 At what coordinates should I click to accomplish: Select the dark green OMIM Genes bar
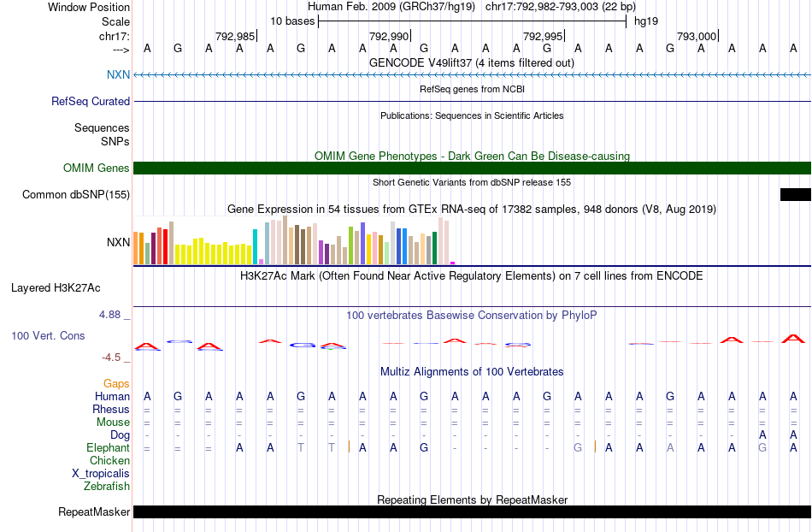[473, 168]
